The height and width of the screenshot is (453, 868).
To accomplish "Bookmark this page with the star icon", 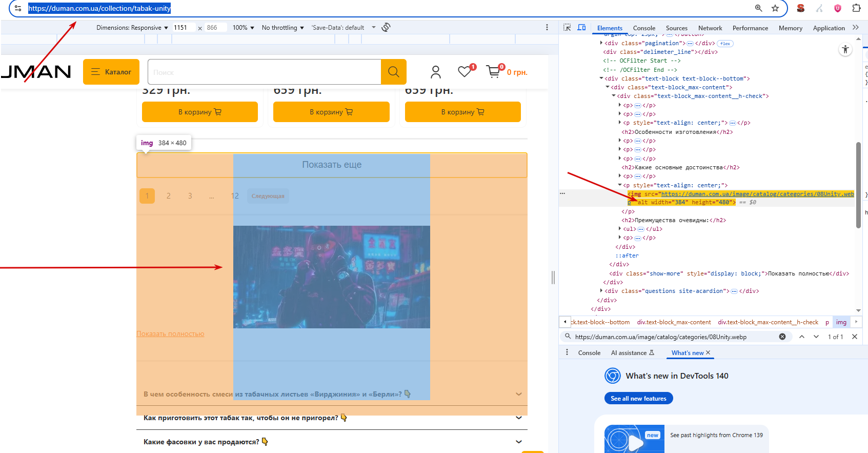I will point(775,8).
